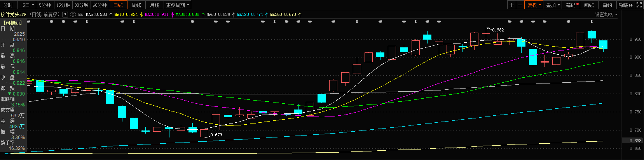Click the 振幅 amplitude value 3.36%

coord(18,137)
